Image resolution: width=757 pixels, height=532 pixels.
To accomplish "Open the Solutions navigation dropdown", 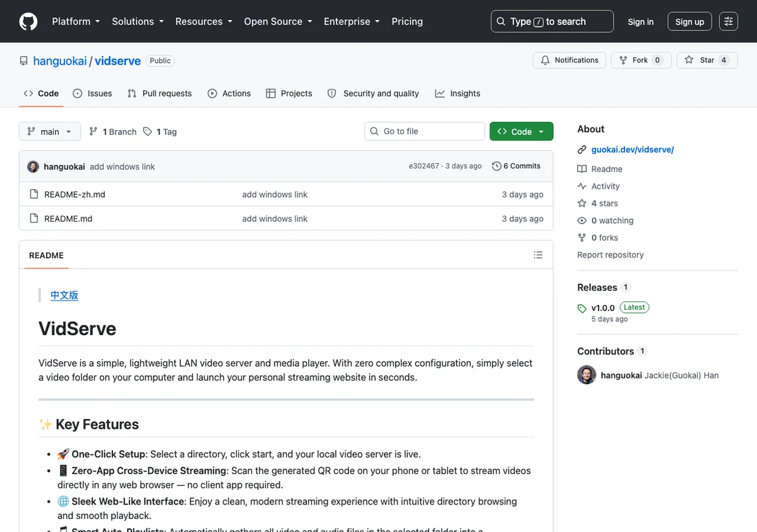I will pyautogui.click(x=138, y=22).
